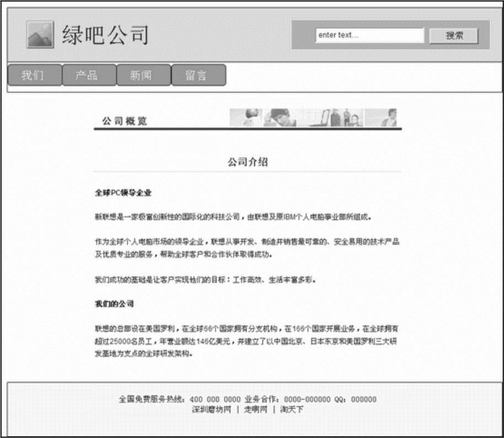
Task: Select the 全球PC领导企业 subheading
Action: pos(123,193)
